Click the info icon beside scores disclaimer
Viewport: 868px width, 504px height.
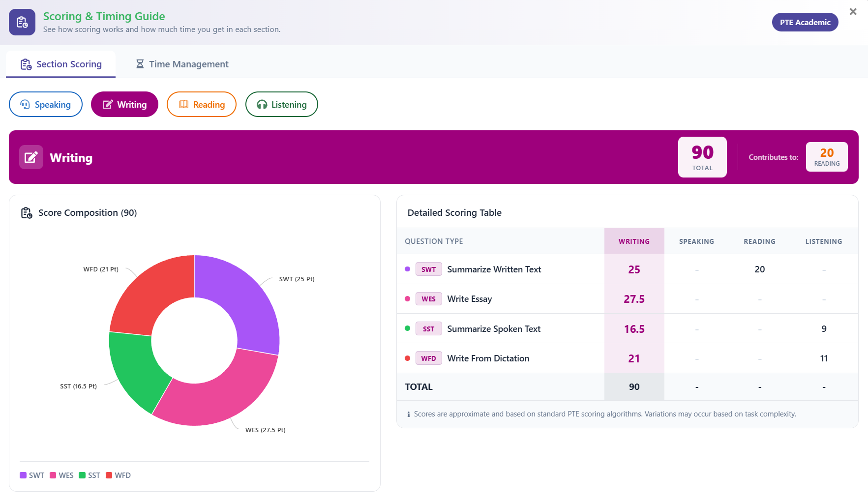point(408,415)
